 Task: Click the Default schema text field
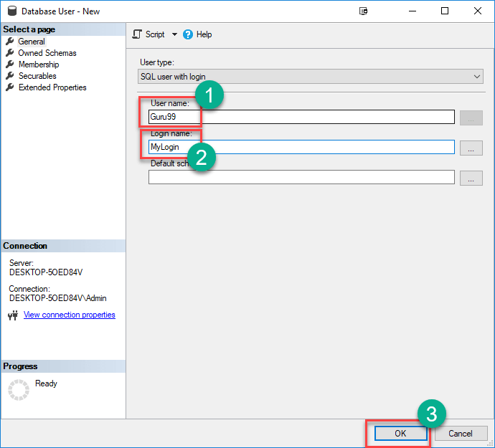point(301,177)
